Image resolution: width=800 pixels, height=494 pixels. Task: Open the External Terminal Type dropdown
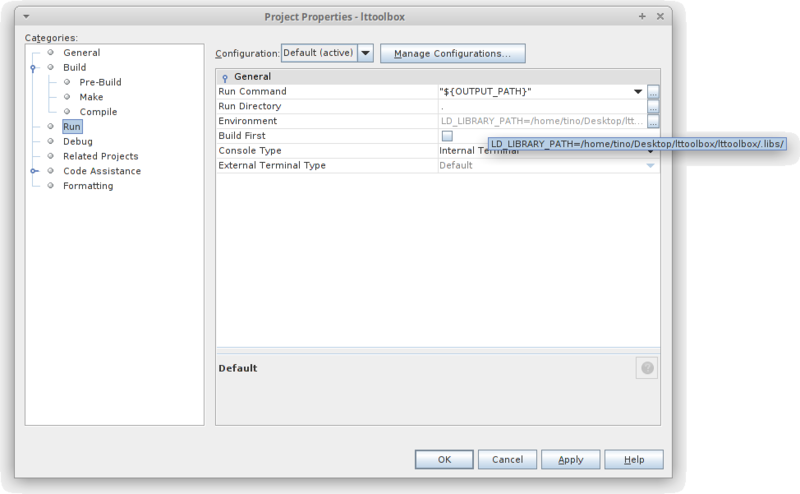point(650,165)
